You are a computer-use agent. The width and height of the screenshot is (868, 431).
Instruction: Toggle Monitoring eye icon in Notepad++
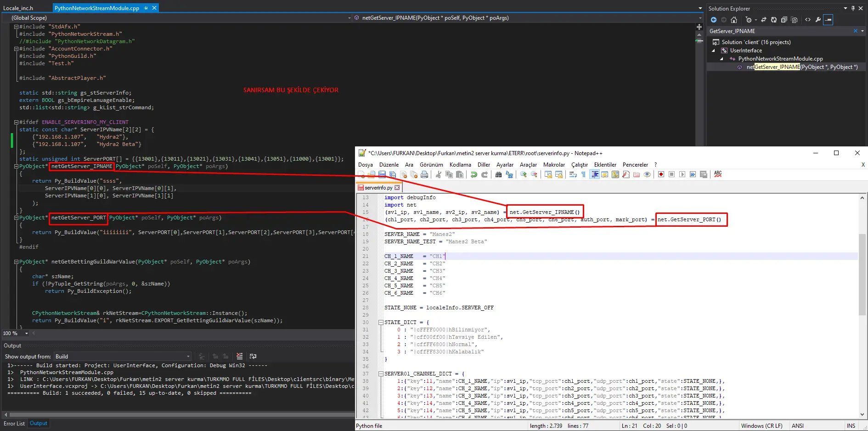pos(647,174)
